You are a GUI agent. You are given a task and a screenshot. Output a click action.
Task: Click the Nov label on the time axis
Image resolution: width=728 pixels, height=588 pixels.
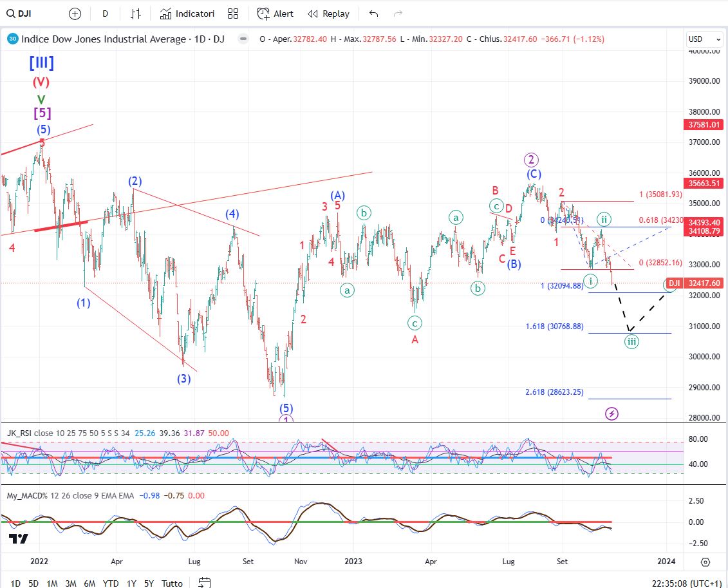tap(301, 561)
